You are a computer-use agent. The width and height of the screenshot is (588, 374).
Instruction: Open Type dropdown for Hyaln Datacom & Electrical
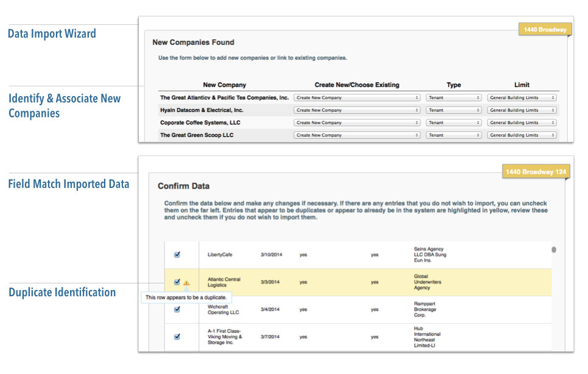pyautogui.click(x=453, y=110)
